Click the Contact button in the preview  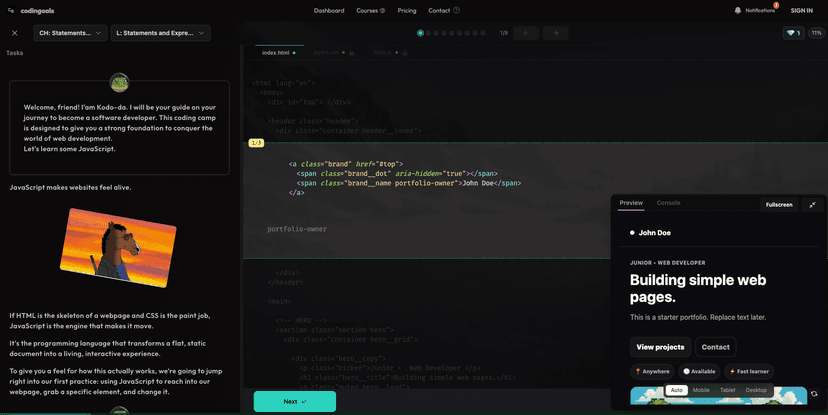click(716, 347)
